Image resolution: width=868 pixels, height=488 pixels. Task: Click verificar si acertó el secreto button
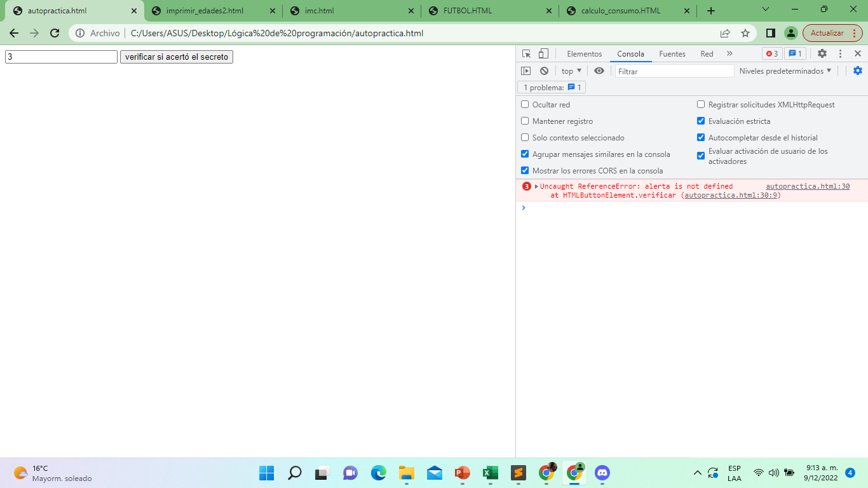177,57
